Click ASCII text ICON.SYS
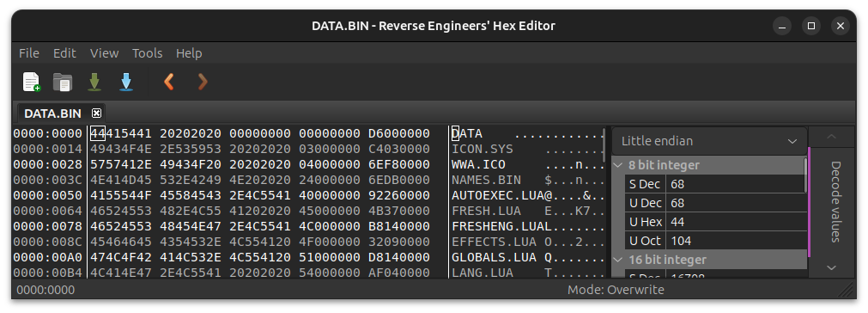Screen dimensions: 868x313 pyautogui.click(x=483, y=149)
